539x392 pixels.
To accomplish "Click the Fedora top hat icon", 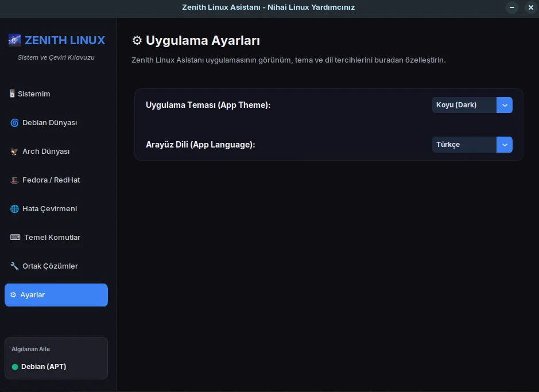I will pyautogui.click(x=14, y=180).
